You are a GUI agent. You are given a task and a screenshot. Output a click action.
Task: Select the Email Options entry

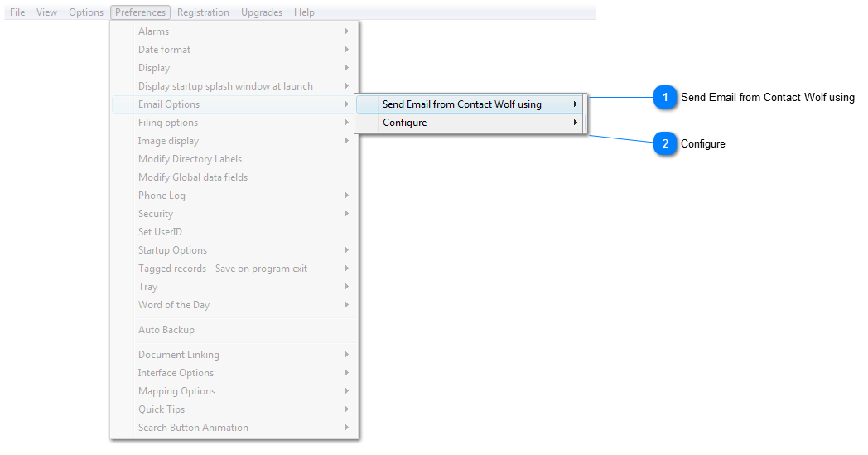(x=234, y=104)
